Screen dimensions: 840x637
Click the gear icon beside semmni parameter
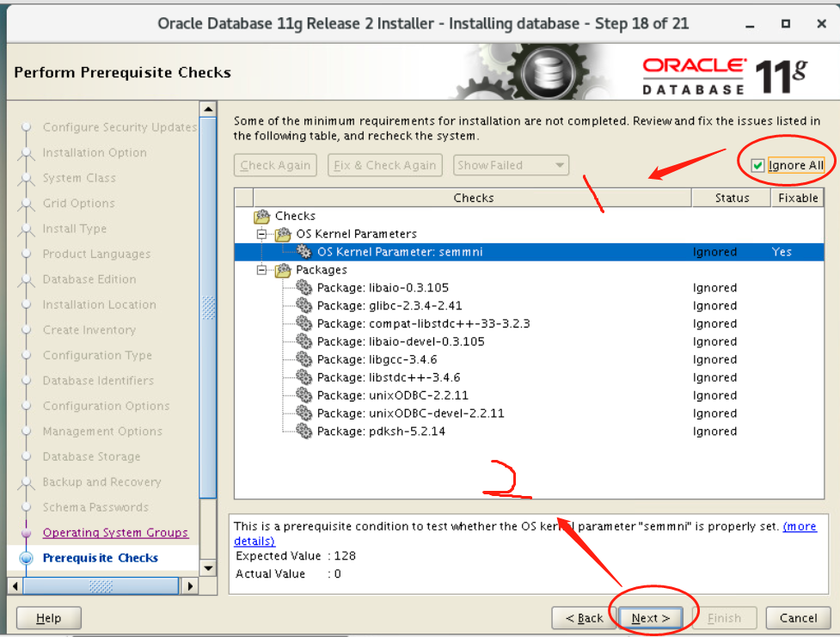pyautogui.click(x=304, y=252)
